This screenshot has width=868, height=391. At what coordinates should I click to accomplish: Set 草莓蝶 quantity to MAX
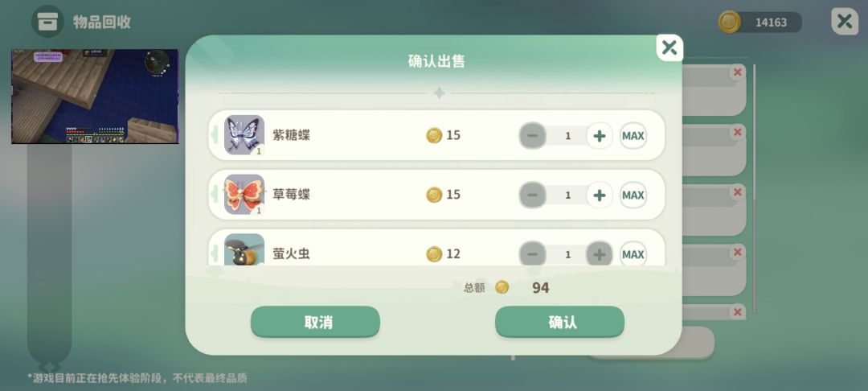[633, 195]
